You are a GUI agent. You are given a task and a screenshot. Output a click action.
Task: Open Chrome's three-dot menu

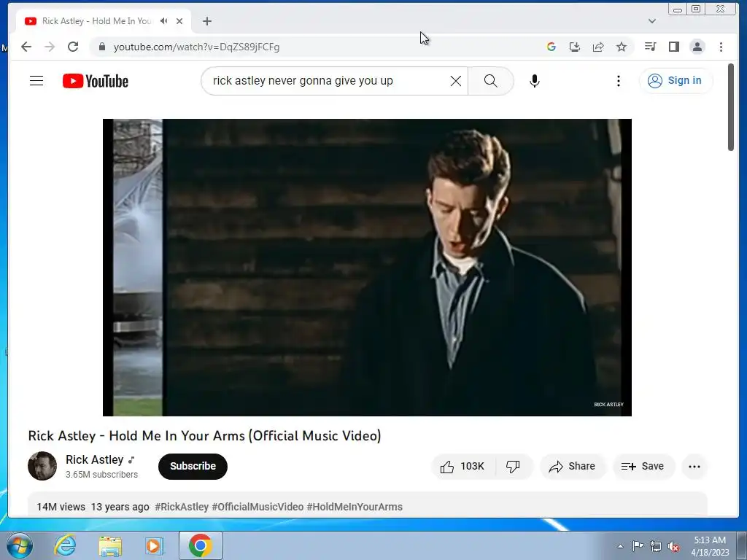[x=721, y=47]
